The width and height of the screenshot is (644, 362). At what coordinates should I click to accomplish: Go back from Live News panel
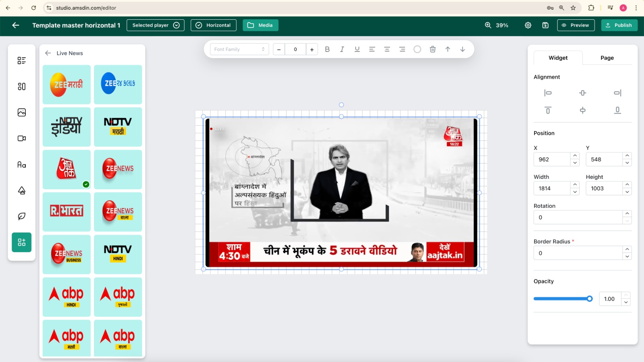coord(48,53)
